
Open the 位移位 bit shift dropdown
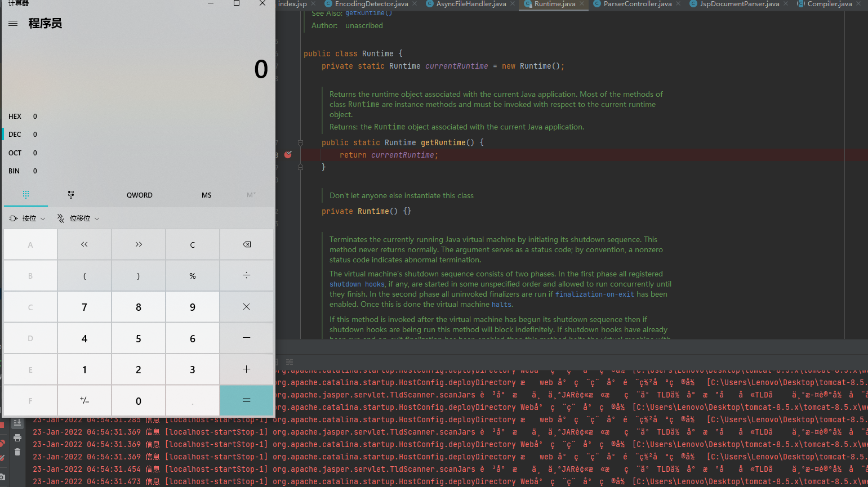tap(78, 218)
